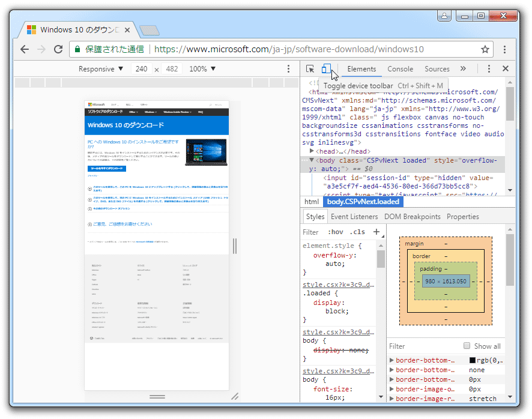Viewport: 532px width, 419px height.
Task: Click the Elements panel scrollbar down arrow
Action: point(510,190)
